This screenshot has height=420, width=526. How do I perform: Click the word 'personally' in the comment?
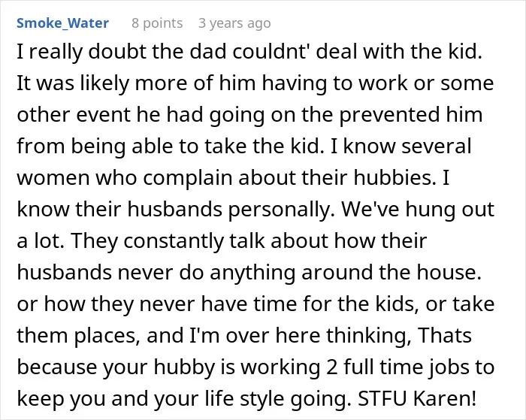[282, 210]
